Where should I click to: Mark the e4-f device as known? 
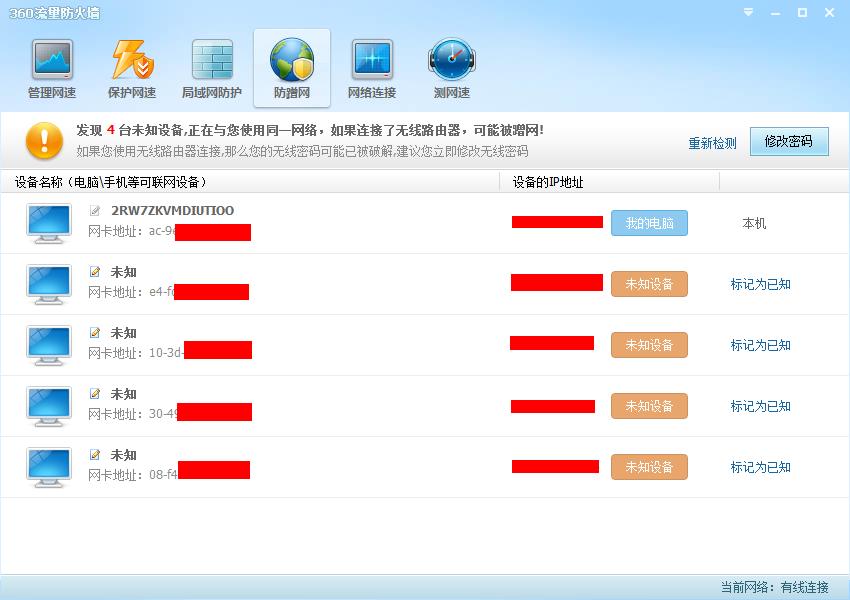pos(760,284)
